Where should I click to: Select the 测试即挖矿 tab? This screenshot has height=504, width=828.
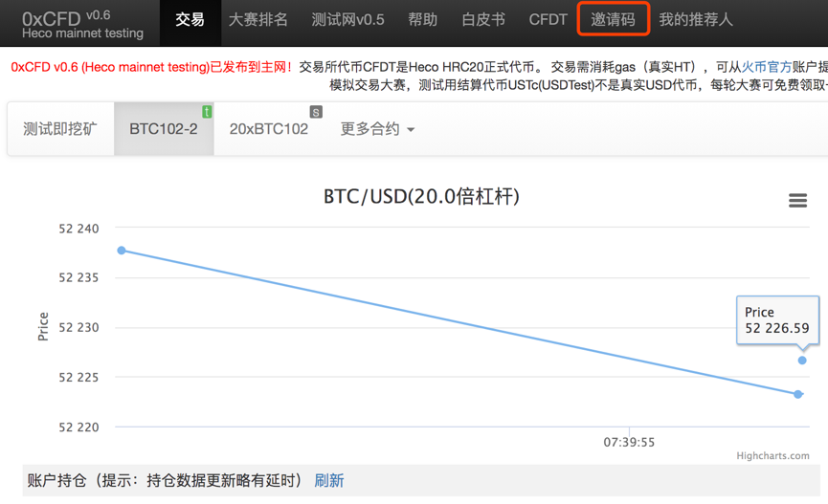coord(60,129)
